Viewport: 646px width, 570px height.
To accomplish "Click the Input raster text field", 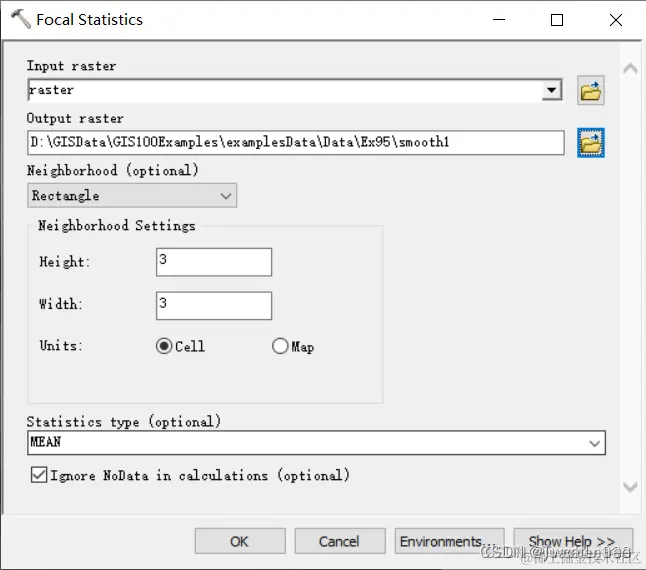I will coord(285,90).
